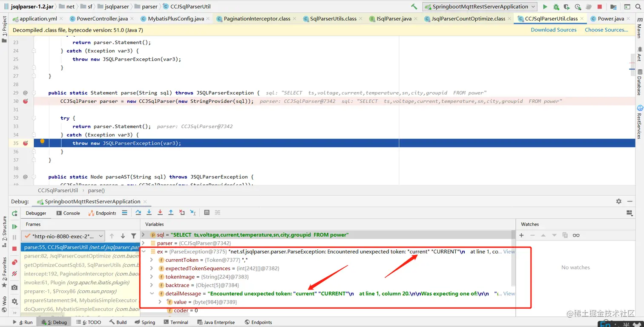644x327 pixels.
Task: Open the Endpoints tab next to Console
Action: [x=102, y=213]
